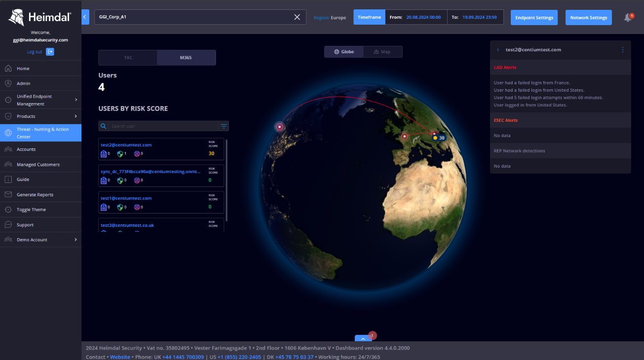
Task: Open the Timeframe selector
Action: click(x=369, y=17)
